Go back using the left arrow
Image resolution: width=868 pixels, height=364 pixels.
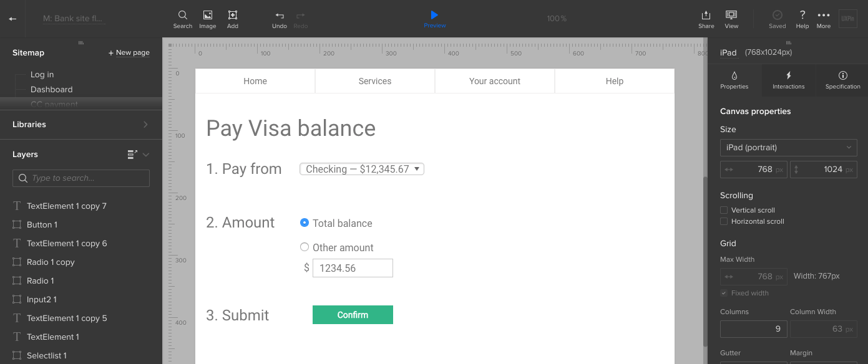click(12, 19)
